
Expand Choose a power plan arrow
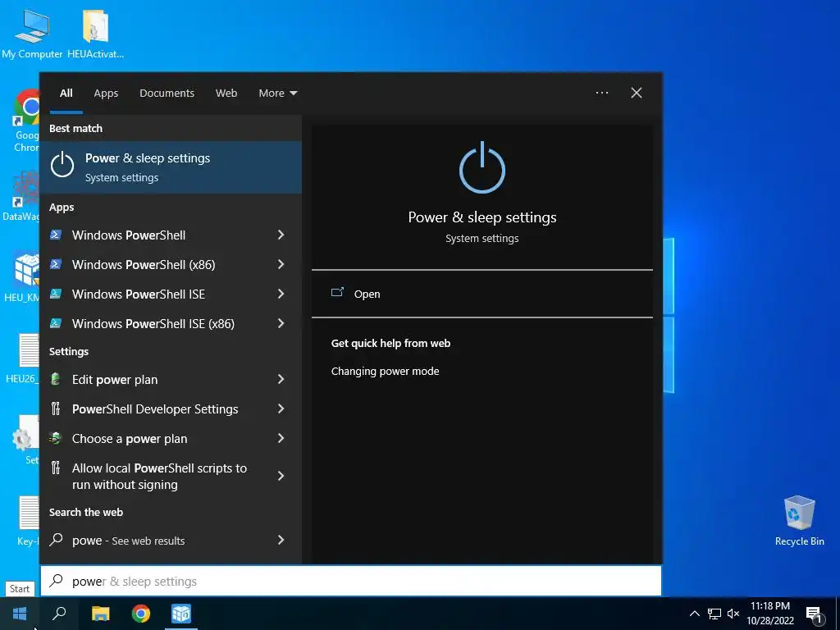click(x=281, y=438)
